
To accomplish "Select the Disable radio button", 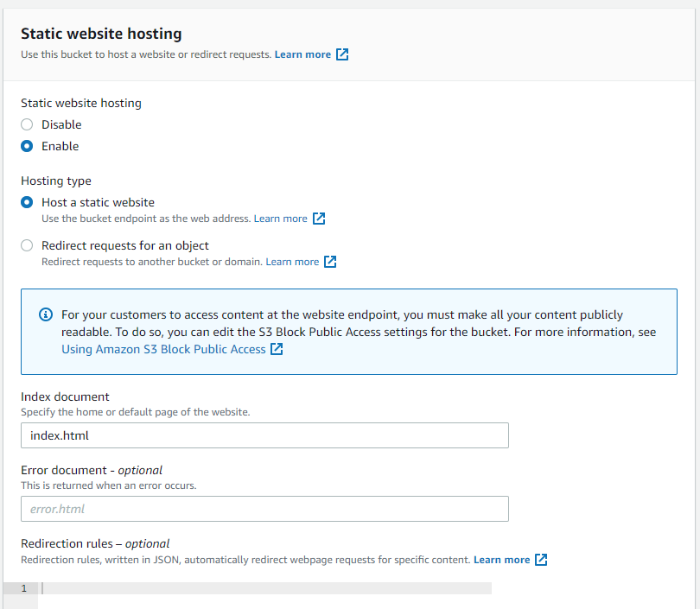I will pyautogui.click(x=27, y=124).
